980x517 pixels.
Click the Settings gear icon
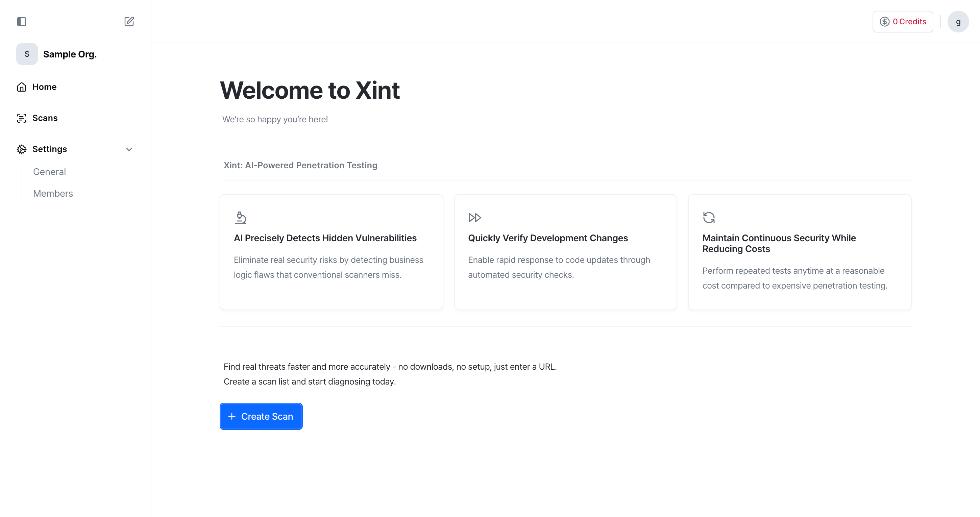tap(22, 149)
